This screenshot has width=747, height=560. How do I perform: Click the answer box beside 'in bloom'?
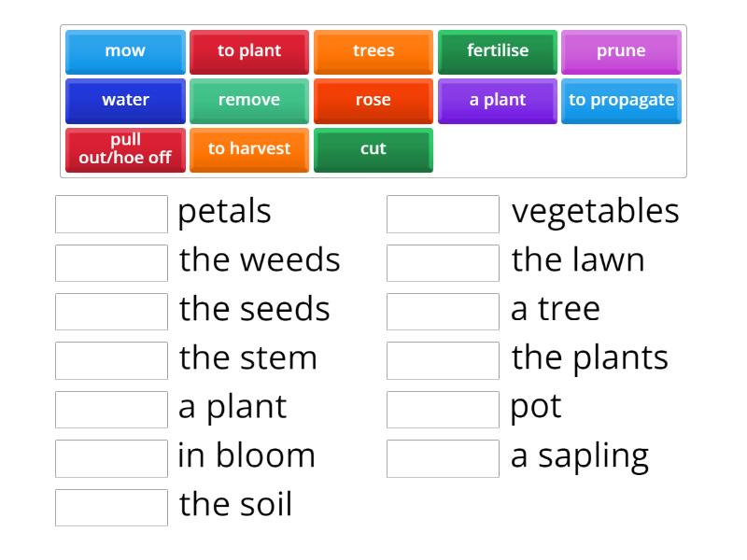tap(111, 458)
